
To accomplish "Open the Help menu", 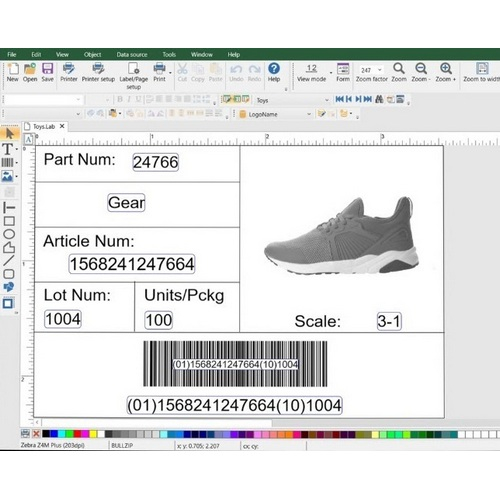I will 234,54.
